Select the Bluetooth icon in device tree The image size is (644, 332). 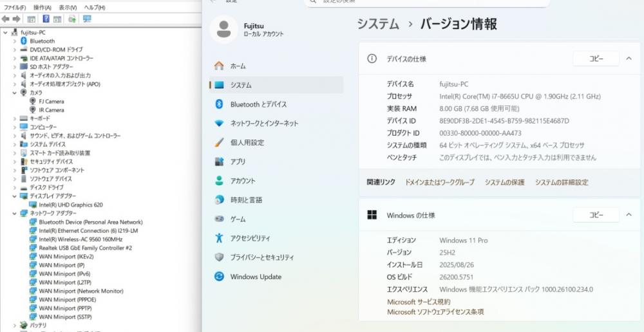pos(23,41)
